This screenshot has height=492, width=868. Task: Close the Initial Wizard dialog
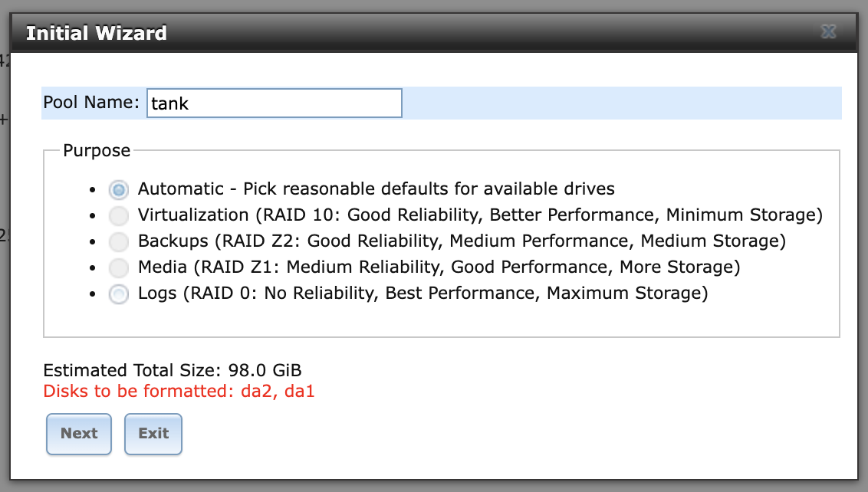[827, 32]
